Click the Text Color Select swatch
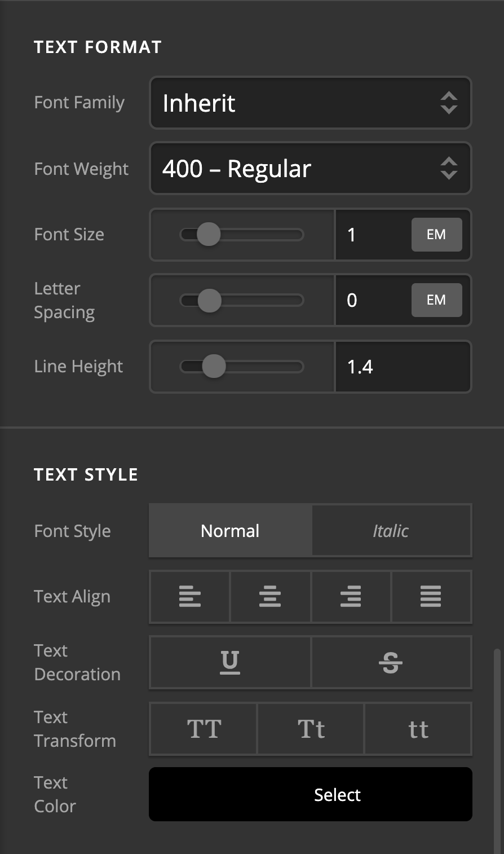Viewport: 504px width, 854px height. pos(310,794)
